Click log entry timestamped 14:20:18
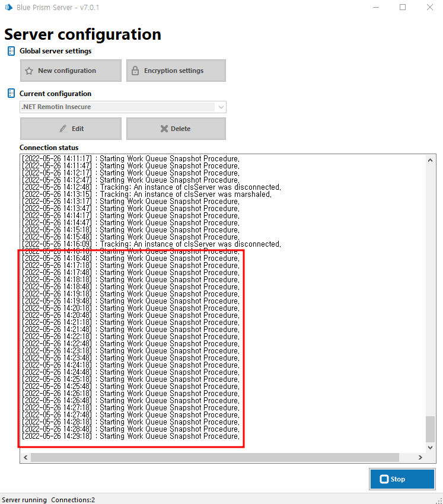Viewport: 443px width, 504px height. (130, 308)
